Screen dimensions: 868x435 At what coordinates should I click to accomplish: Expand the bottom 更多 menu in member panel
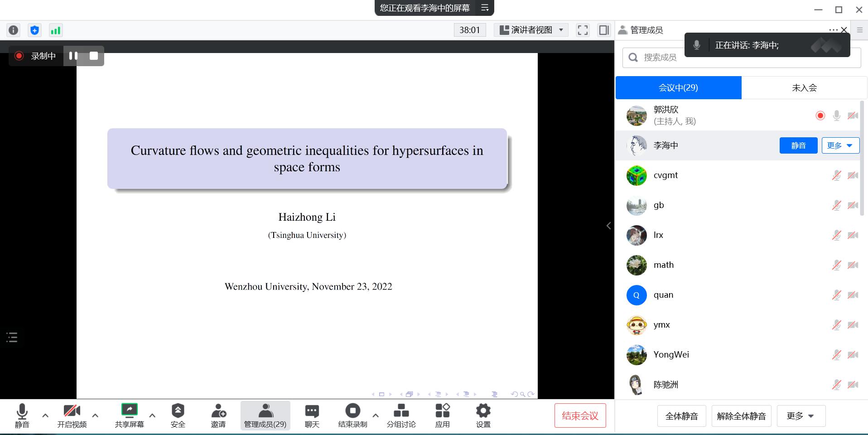tap(800, 416)
